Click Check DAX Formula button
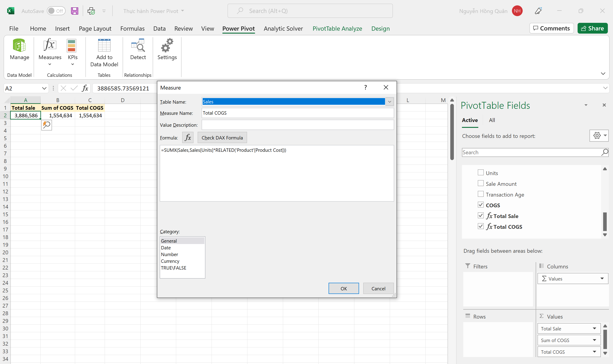Screen dimensions: 613x364 [222, 138]
